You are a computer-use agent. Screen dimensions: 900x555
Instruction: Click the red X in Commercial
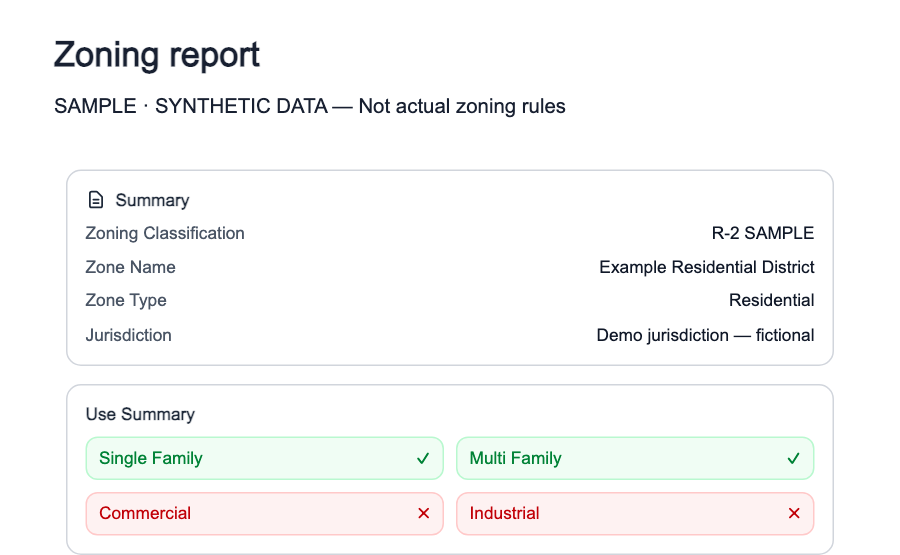[424, 513]
